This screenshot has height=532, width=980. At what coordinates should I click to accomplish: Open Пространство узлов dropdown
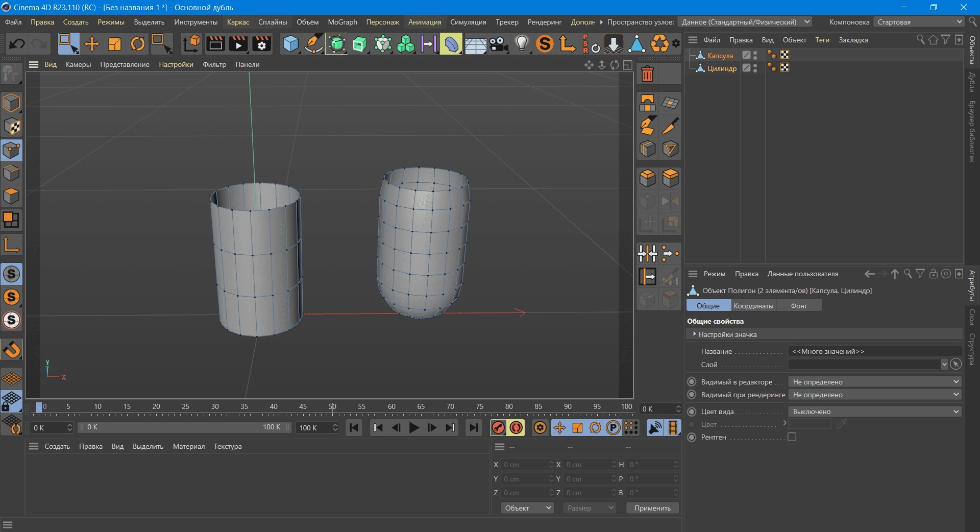(x=745, y=22)
